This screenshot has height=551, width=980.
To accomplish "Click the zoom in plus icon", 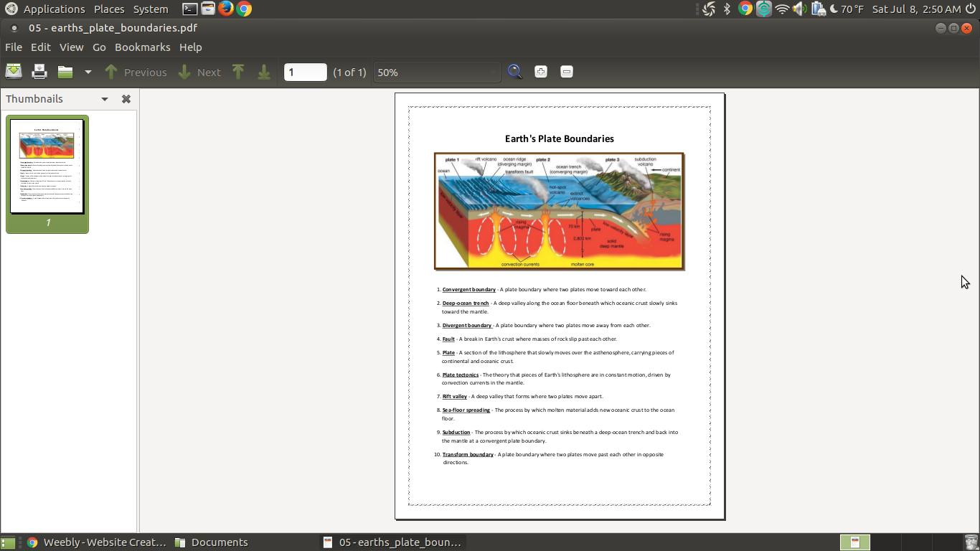I will [541, 72].
